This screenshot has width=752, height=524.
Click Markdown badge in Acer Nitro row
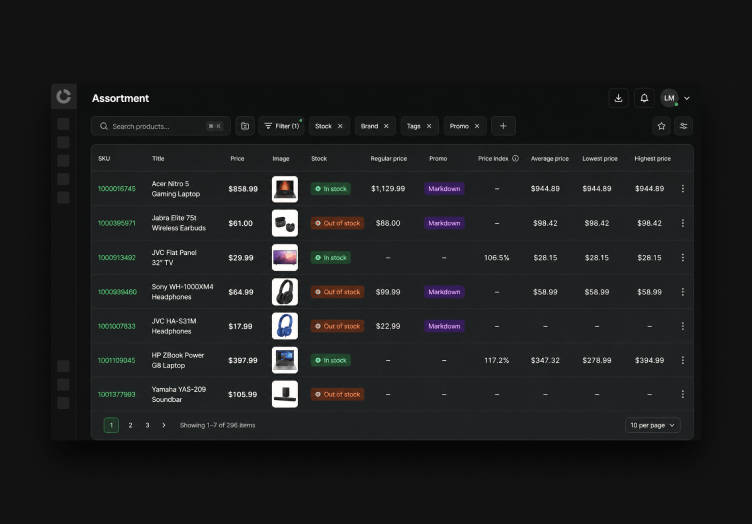(x=444, y=189)
